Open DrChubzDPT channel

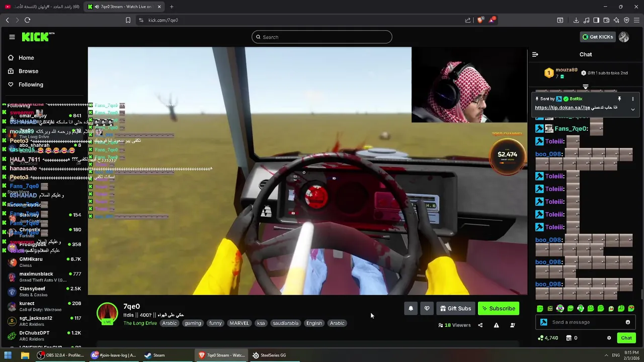44,336
